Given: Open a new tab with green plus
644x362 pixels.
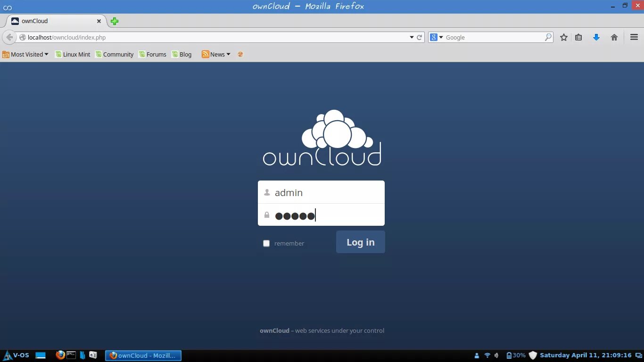Looking at the screenshot, I should tap(115, 21).
